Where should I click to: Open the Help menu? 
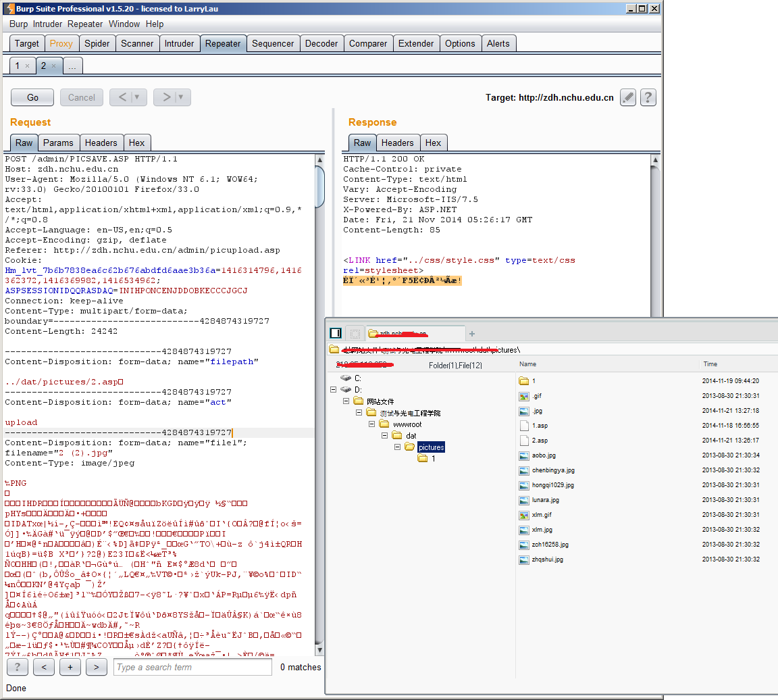pyautogui.click(x=154, y=24)
